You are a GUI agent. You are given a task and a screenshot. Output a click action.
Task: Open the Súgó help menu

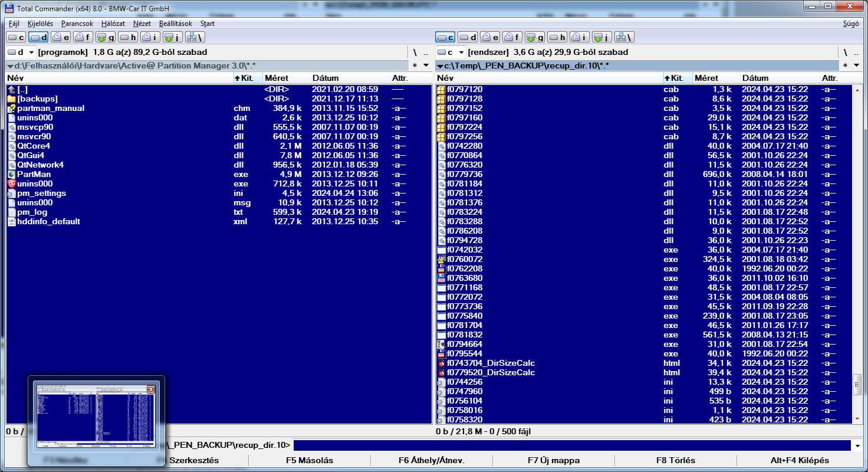click(x=851, y=24)
